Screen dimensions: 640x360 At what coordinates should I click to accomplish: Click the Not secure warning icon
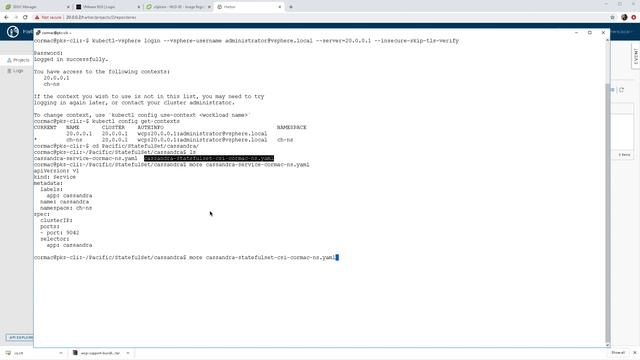[x=37, y=18]
